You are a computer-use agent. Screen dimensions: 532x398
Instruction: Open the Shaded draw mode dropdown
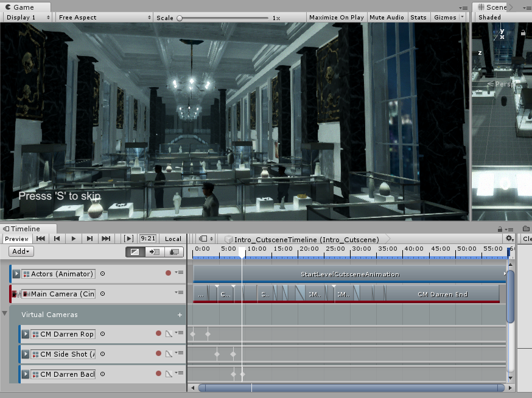coord(502,17)
